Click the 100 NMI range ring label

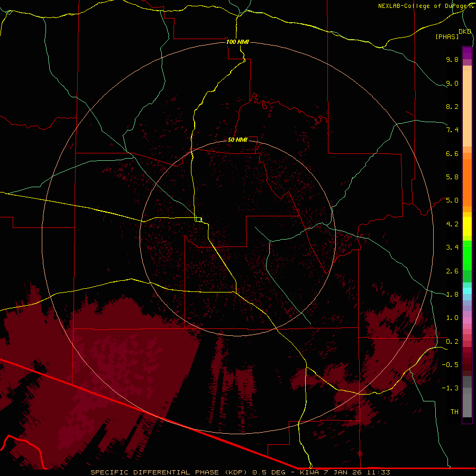point(237,42)
